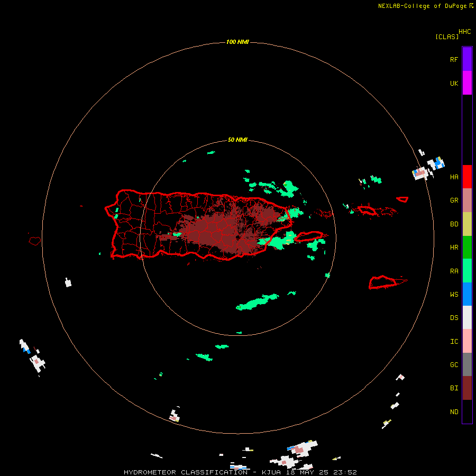Select the GR legend color block
This screenshot has height=476, width=476.
point(467,200)
